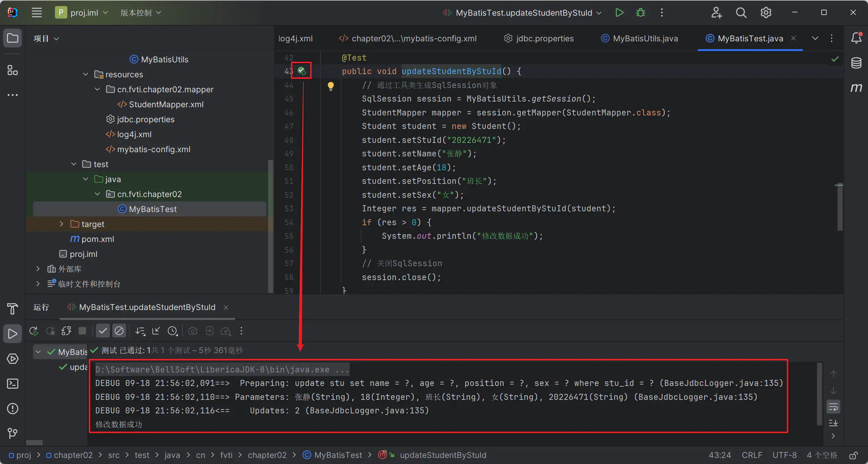Switch to mybatis-config.xml editor tab

(x=407, y=38)
